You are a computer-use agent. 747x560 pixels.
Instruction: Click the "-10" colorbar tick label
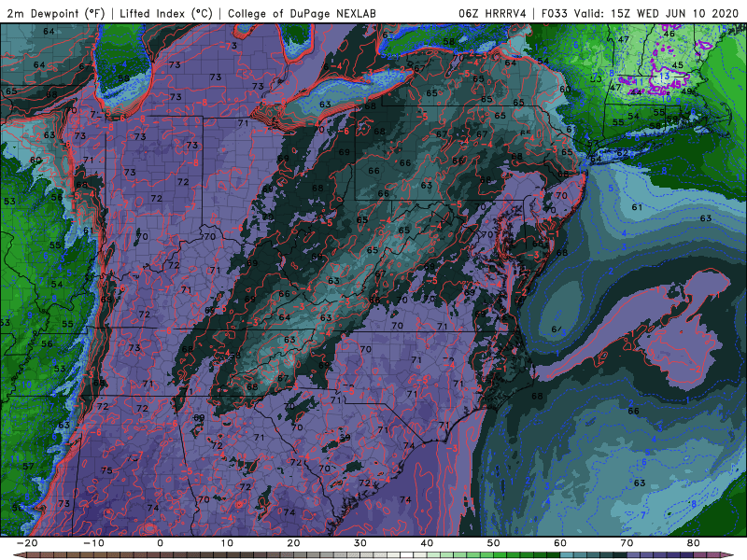point(93,543)
